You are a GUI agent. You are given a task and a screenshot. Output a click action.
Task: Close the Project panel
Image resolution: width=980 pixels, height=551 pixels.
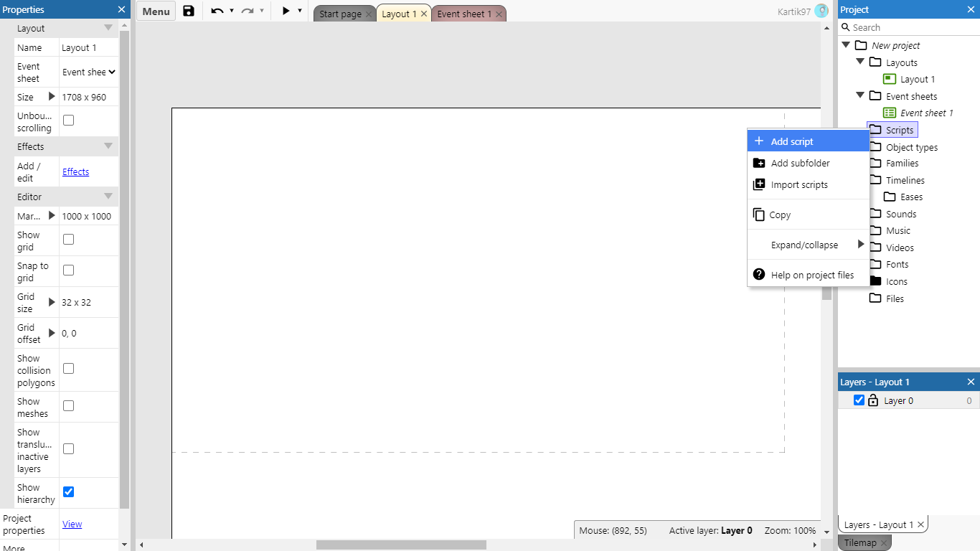pyautogui.click(x=971, y=9)
